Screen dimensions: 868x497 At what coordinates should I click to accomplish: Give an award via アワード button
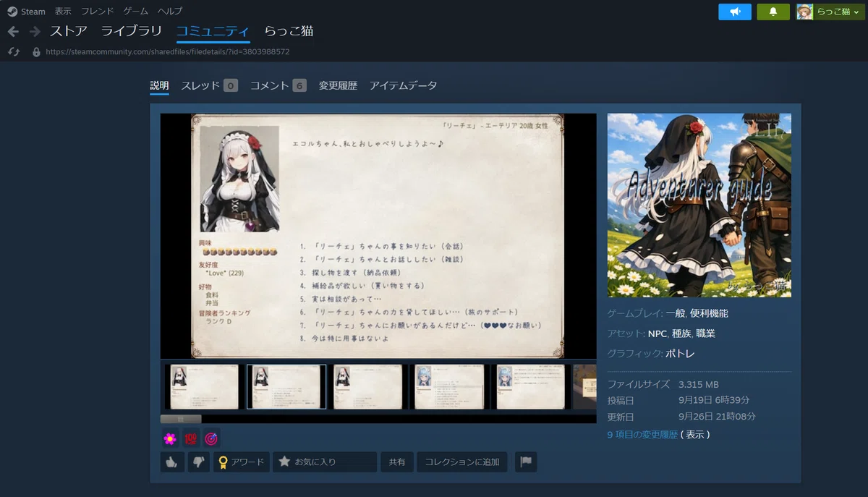(241, 462)
